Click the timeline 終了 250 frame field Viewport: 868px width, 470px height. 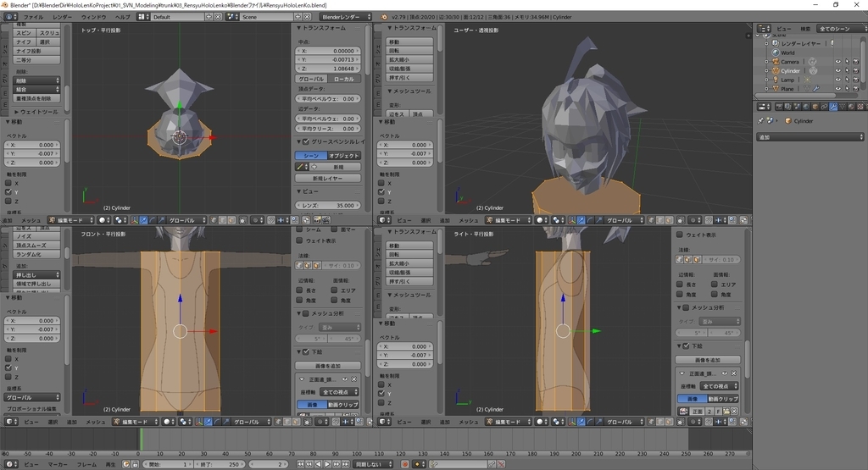coord(219,464)
